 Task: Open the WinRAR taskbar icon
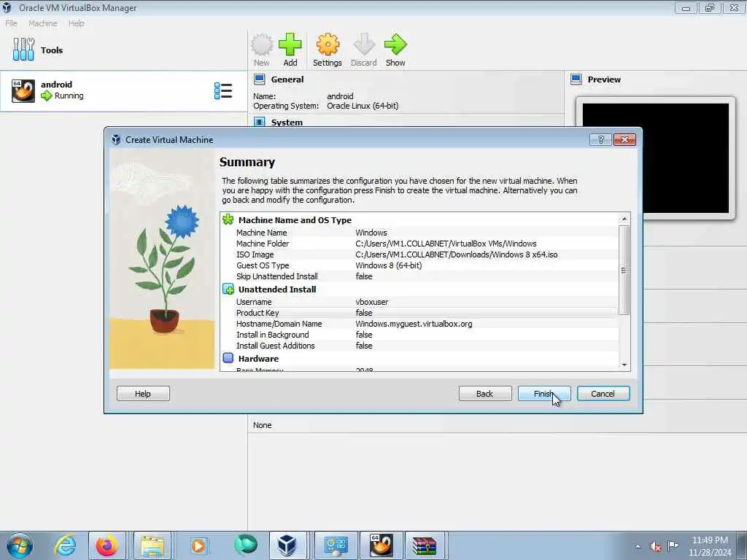[x=424, y=545]
